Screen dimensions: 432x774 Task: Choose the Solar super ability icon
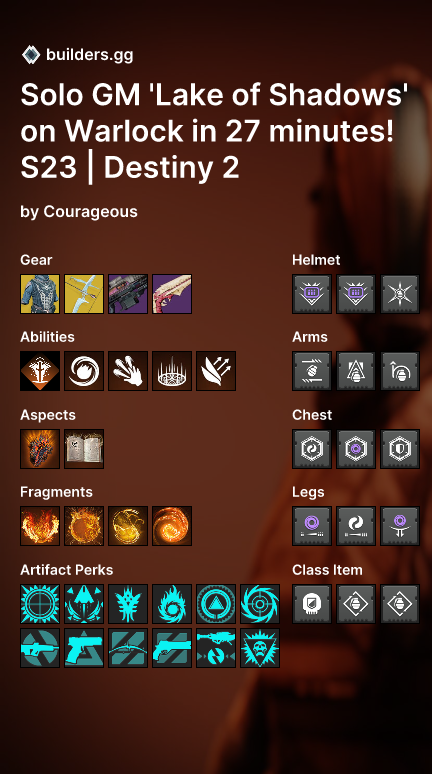40,371
